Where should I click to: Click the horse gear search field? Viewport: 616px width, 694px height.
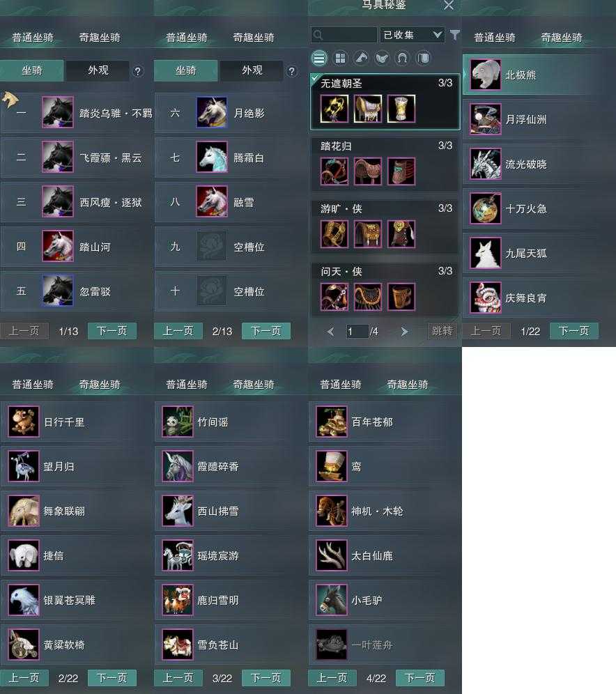[x=344, y=35]
